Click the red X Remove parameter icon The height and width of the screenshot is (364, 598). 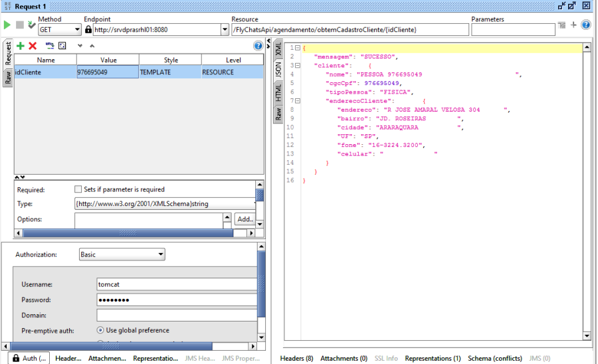(32, 46)
